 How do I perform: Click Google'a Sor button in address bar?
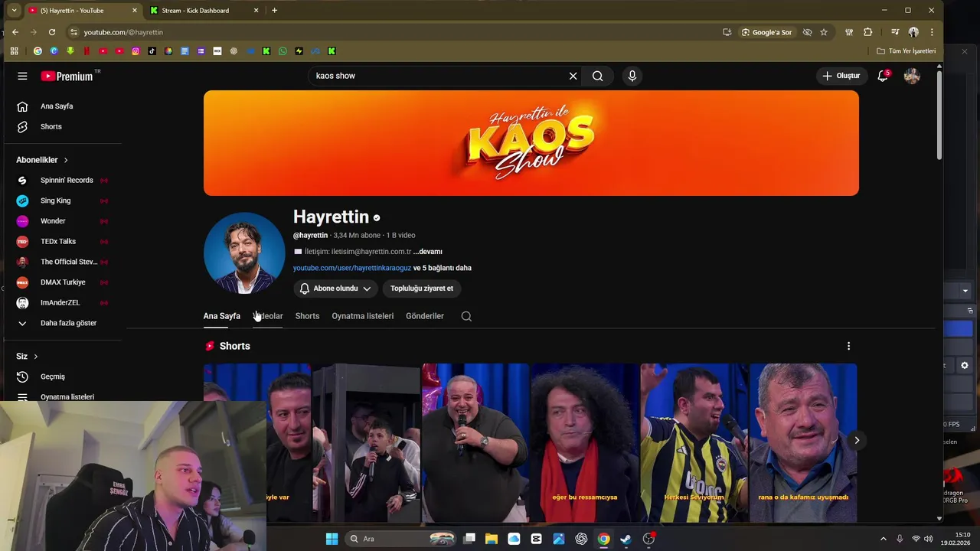[766, 32]
